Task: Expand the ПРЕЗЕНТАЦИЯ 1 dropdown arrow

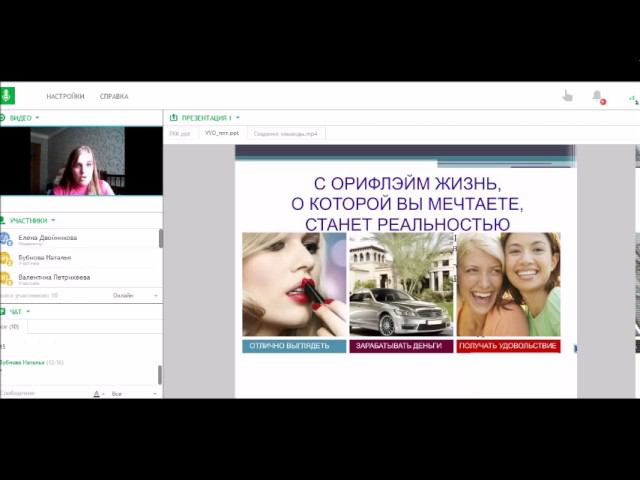Action: click(x=238, y=118)
